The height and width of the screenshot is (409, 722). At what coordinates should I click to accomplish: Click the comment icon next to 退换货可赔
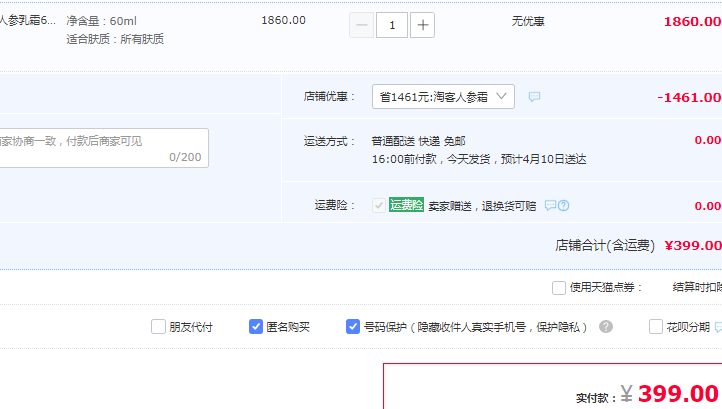550,205
